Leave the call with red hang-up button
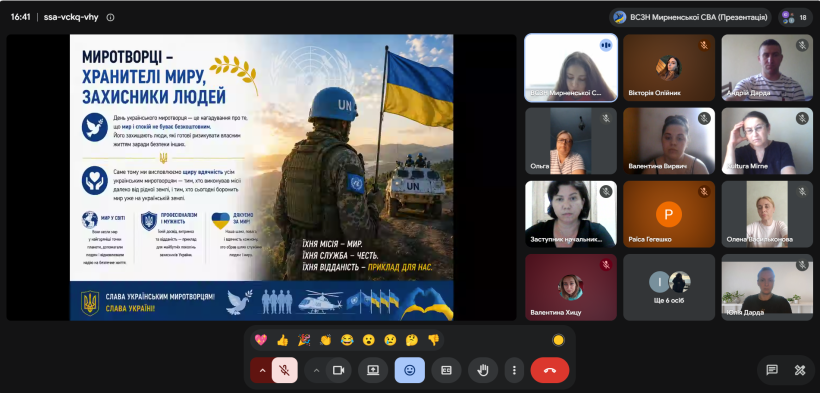Screen dimensions: 820x393 [550, 370]
